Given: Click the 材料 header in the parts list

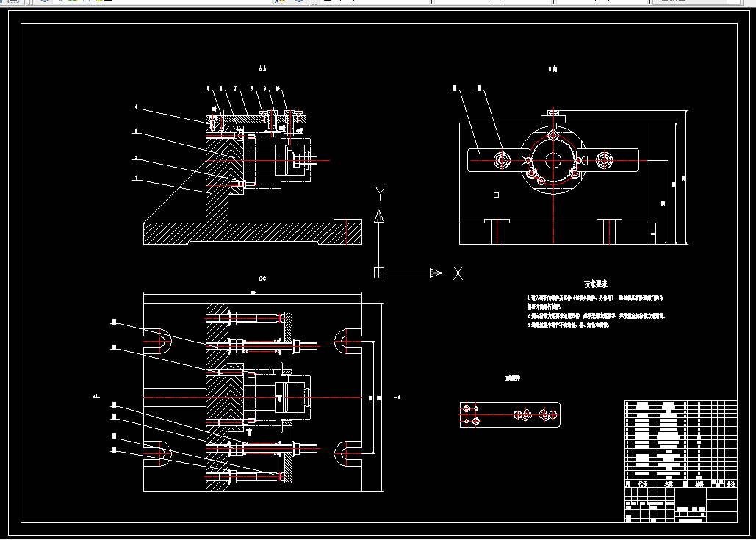Looking at the screenshot, I should click(x=699, y=483).
